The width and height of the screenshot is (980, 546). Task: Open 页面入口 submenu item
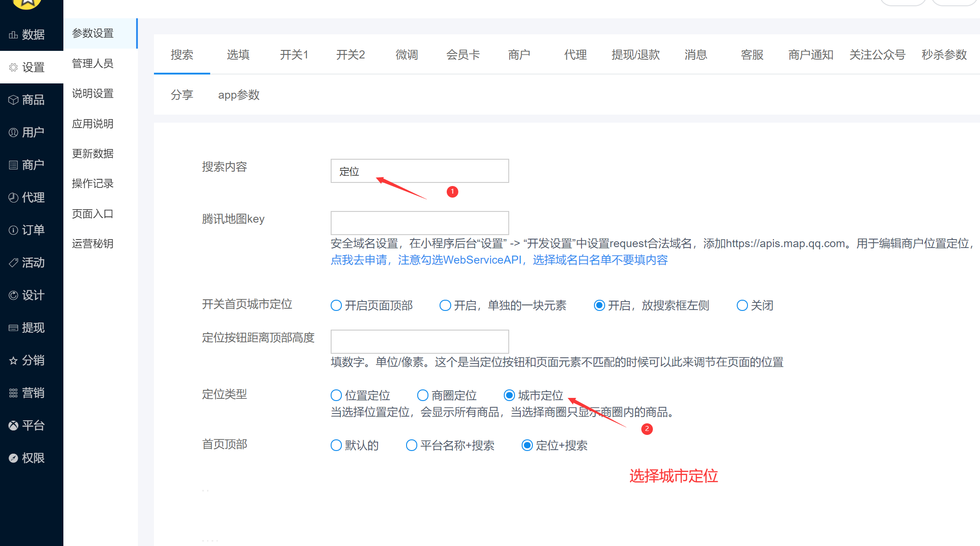pyautogui.click(x=100, y=214)
